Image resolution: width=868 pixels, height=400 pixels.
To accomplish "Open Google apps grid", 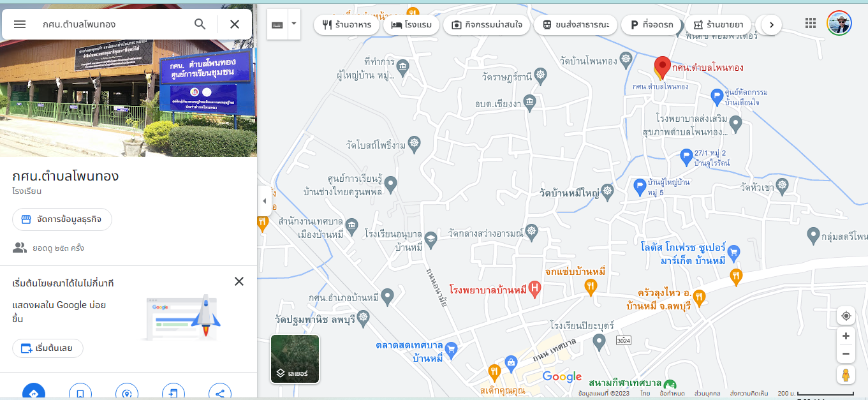I will point(811,24).
